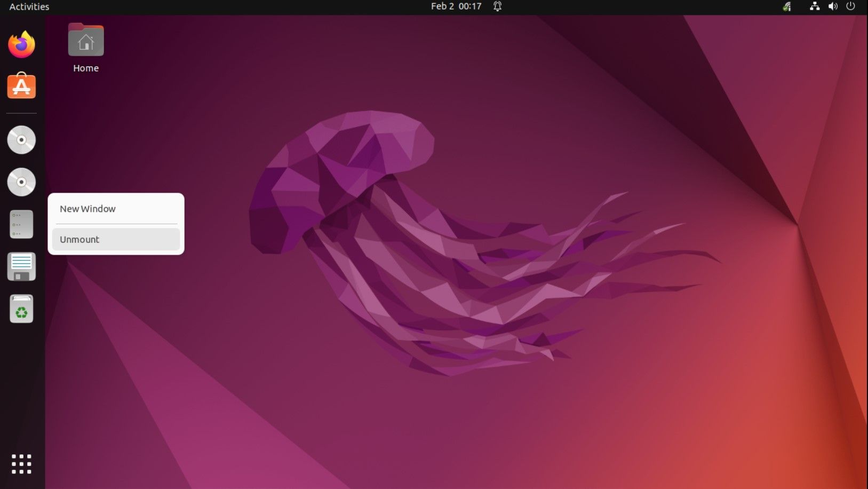Click the notification bell icon
Image resolution: width=868 pixels, height=489 pixels.
pyautogui.click(x=497, y=6)
